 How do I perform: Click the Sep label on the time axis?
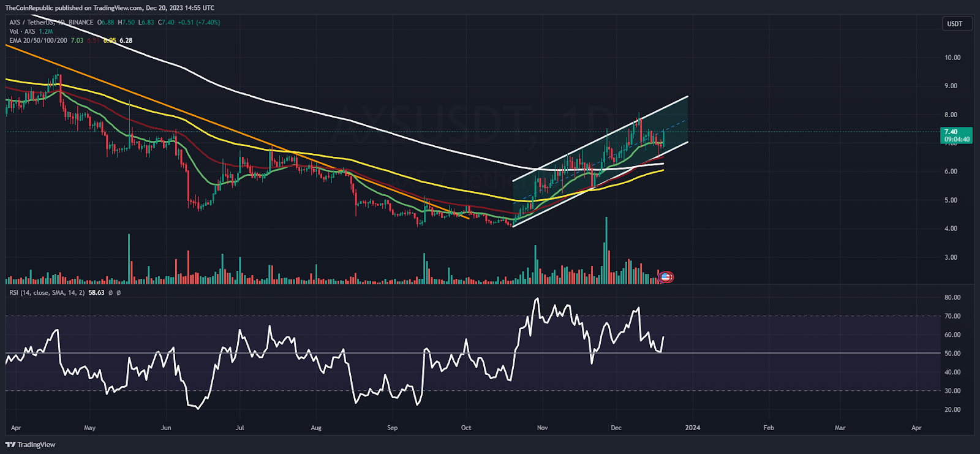(392, 428)
